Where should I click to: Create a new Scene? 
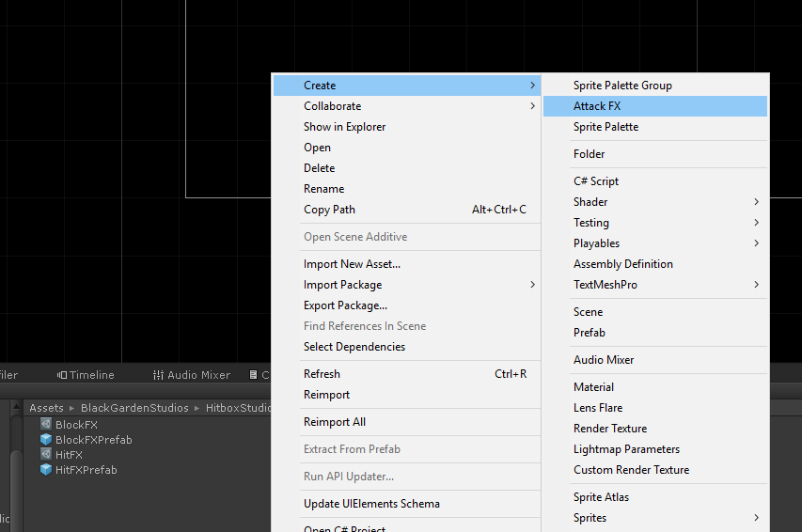(655, 312)
